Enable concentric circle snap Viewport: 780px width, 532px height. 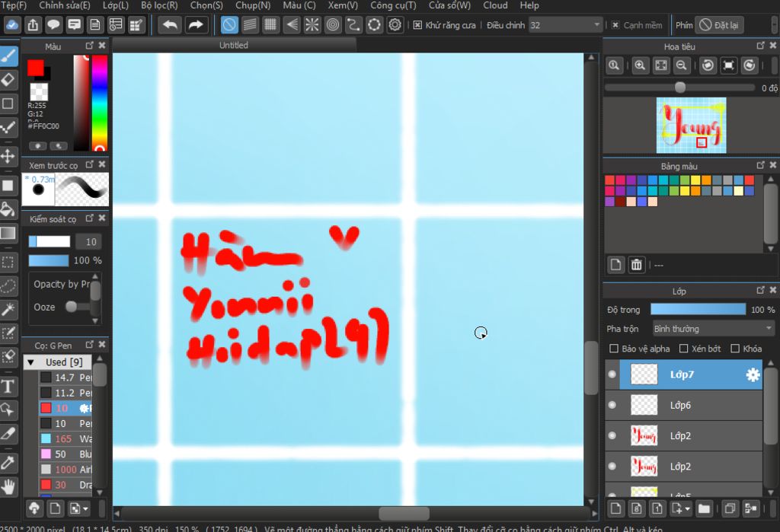333,24
